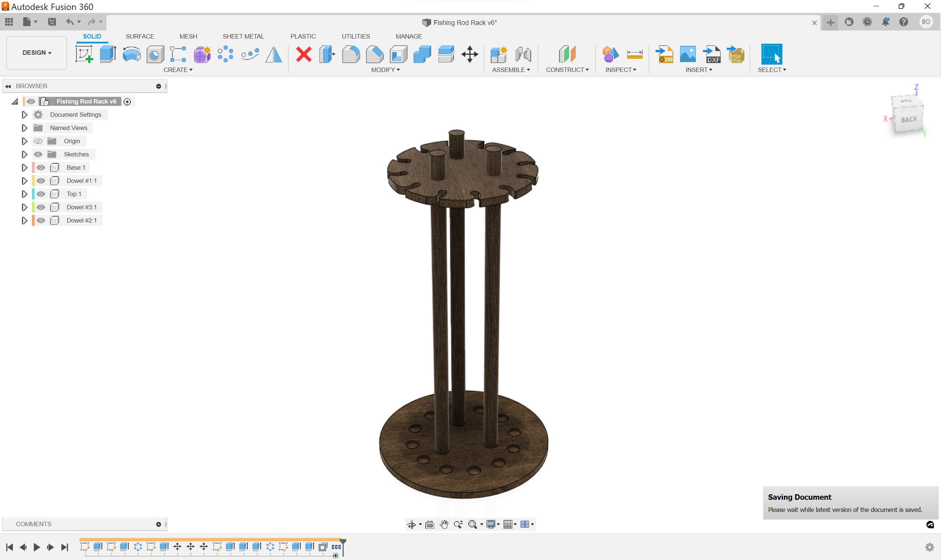The height and width of the screenshot is (560, 941).
Task: Open the DESIGN workspace switcher
Action: click(x=36, y=53)
